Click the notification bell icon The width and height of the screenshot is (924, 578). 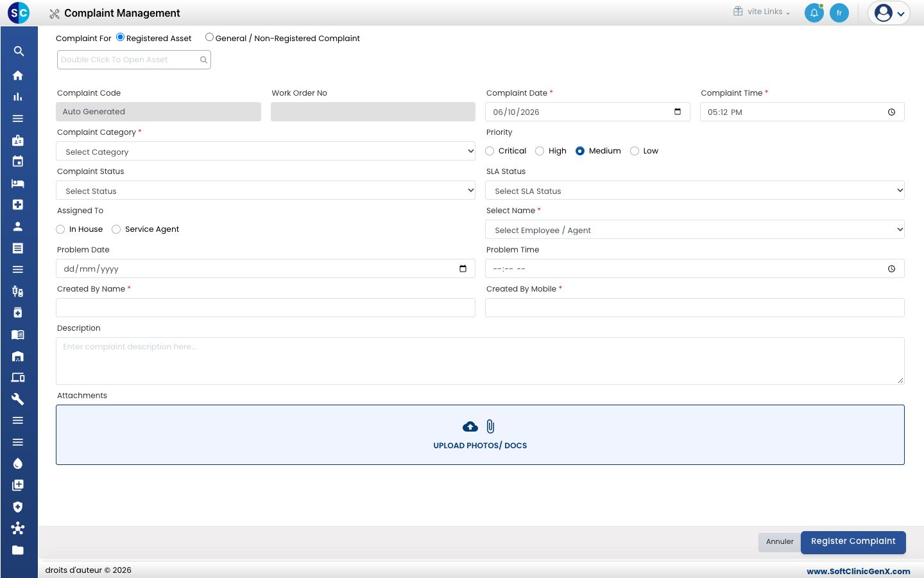pos(814,13)
